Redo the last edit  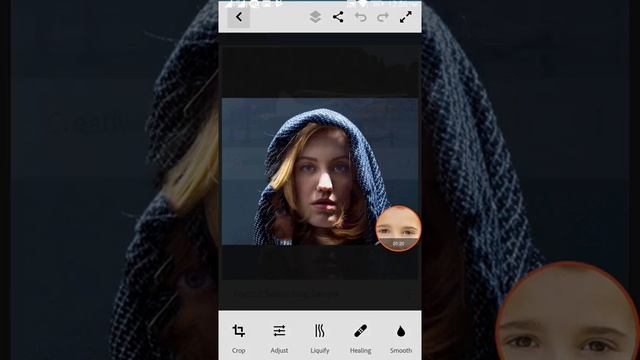[383, 17]
